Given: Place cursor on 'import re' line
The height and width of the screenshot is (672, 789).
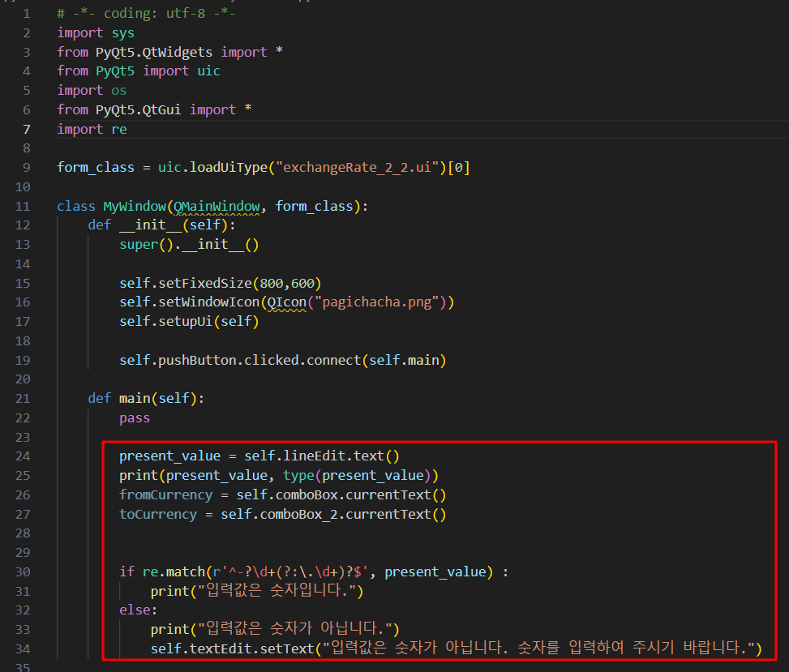Looking at the screenshot, I should pyautogui.click(x=92, y=129).
